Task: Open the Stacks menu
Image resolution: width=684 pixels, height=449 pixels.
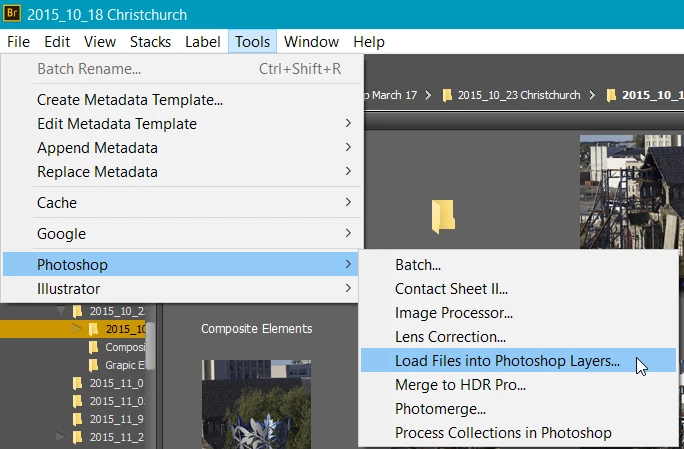Action: point(150,42)
